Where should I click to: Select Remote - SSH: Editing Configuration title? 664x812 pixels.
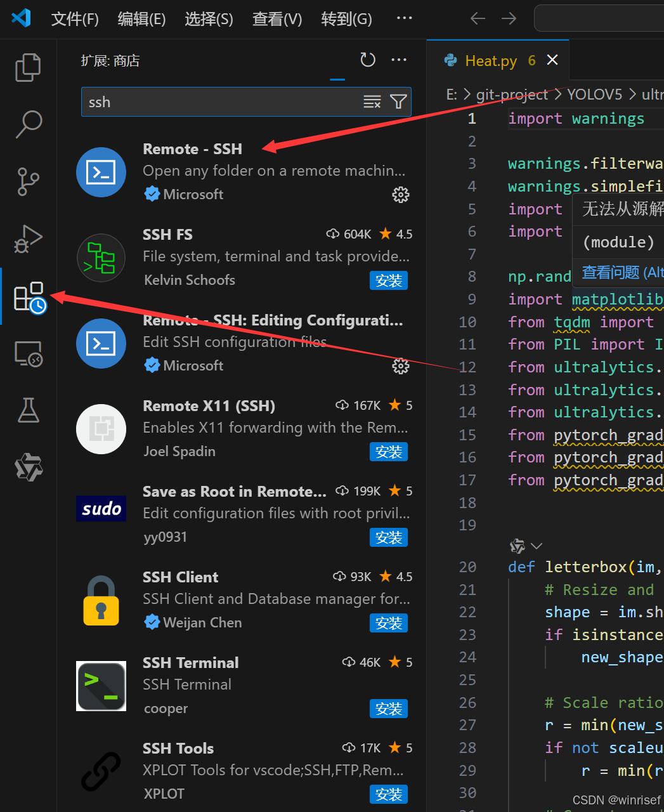[273, 320]
